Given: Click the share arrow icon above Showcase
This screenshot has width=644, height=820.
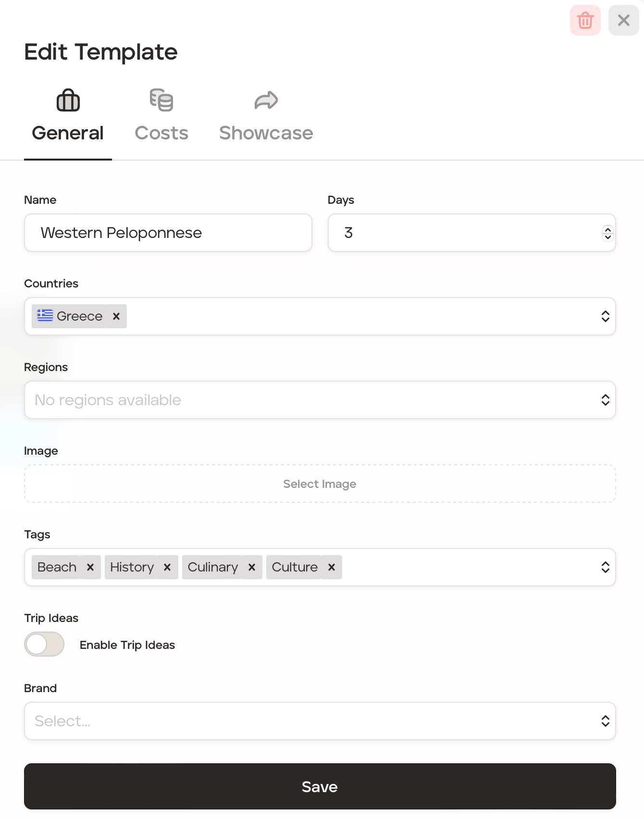Looking at the screenshot, I should pyautogui.click(x=266, y=100).
